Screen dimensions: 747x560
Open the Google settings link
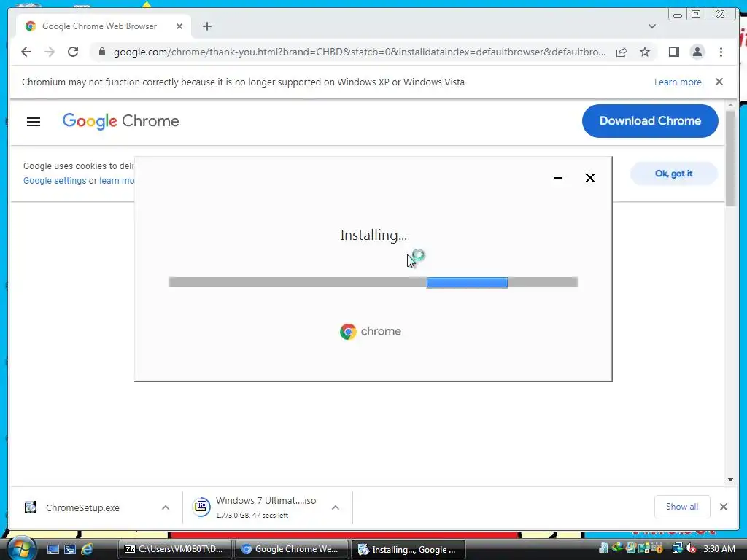click(55, 181)
